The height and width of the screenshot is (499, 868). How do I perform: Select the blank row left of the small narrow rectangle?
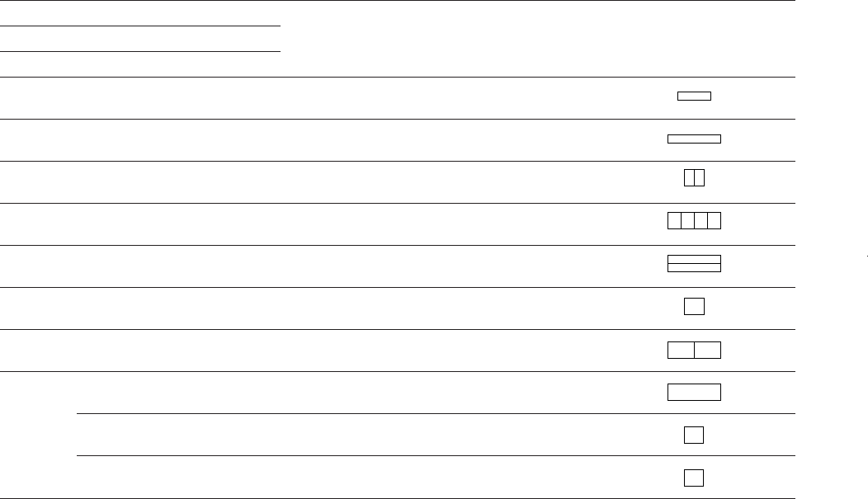330,98
